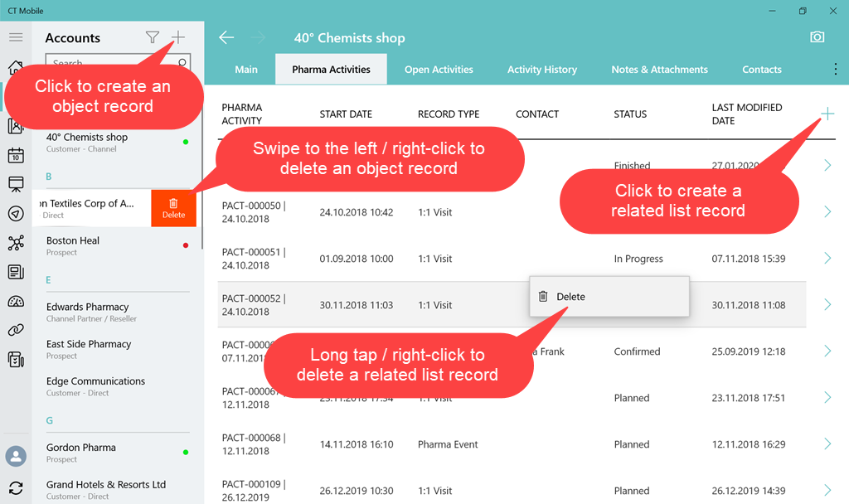Open the more options vertical dots menu
Viewport: 849px width, 504px height.
tap(835, 70)
